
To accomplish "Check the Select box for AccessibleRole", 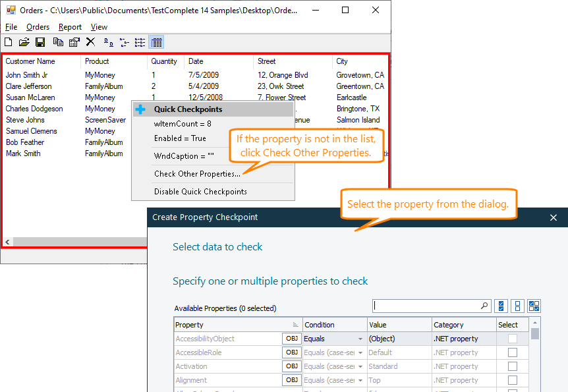I will pos(511,352).
